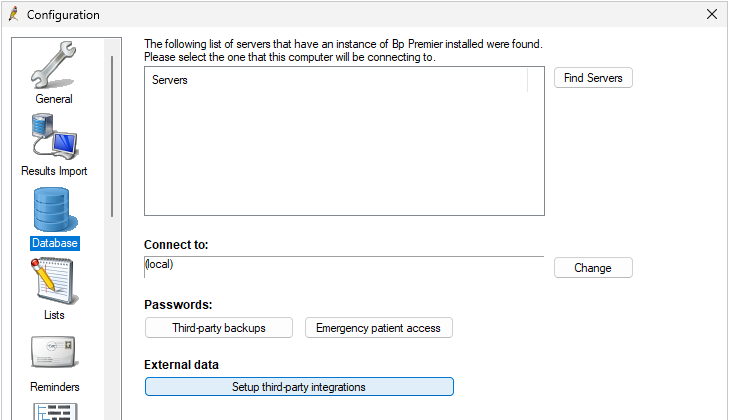
Task: Select the Results Import computer icon
Action: 54,136
